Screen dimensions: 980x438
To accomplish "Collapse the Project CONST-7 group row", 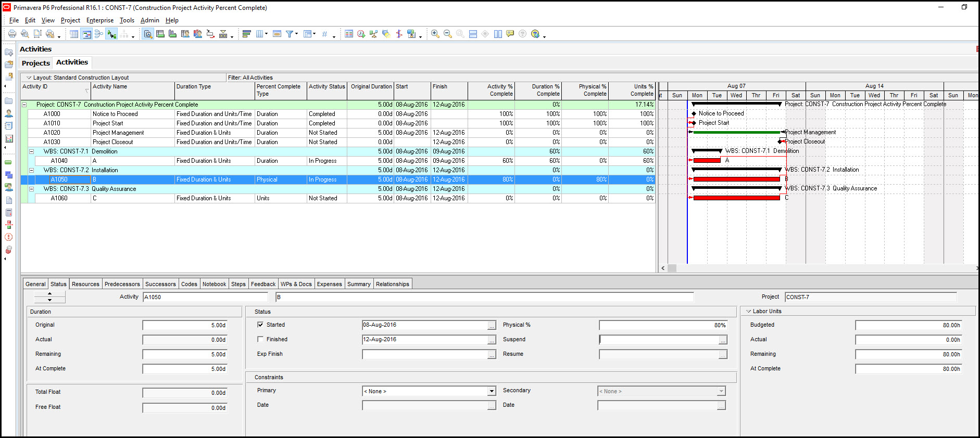I will 24,105.
